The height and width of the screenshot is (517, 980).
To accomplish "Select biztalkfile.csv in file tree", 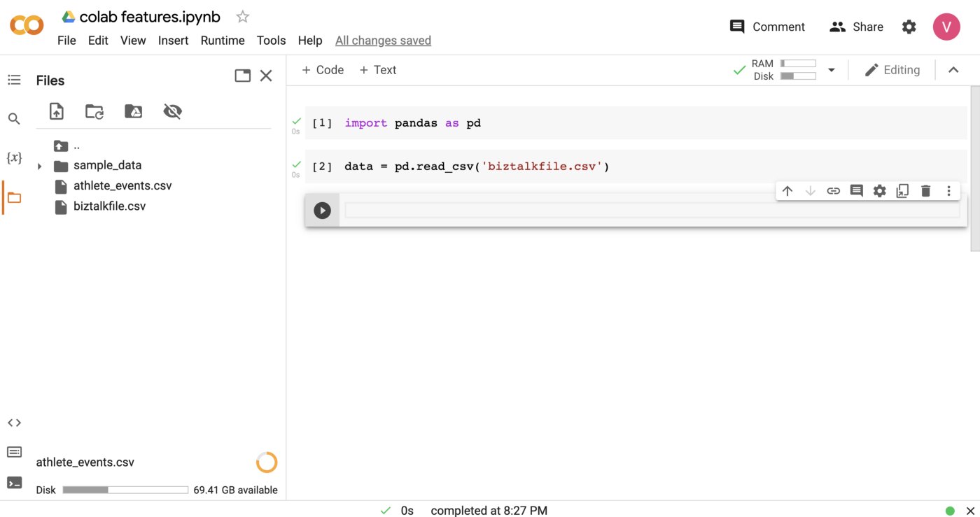I will click(110, 206).
